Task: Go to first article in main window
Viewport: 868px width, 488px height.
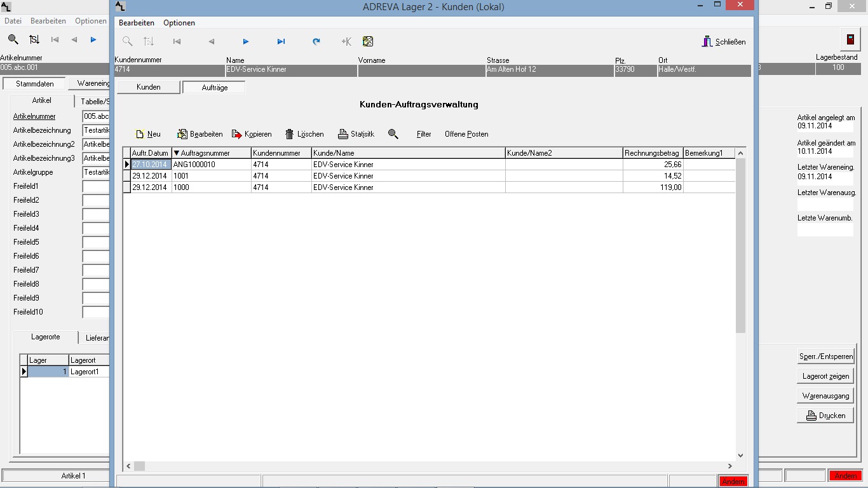Action: 55,39
